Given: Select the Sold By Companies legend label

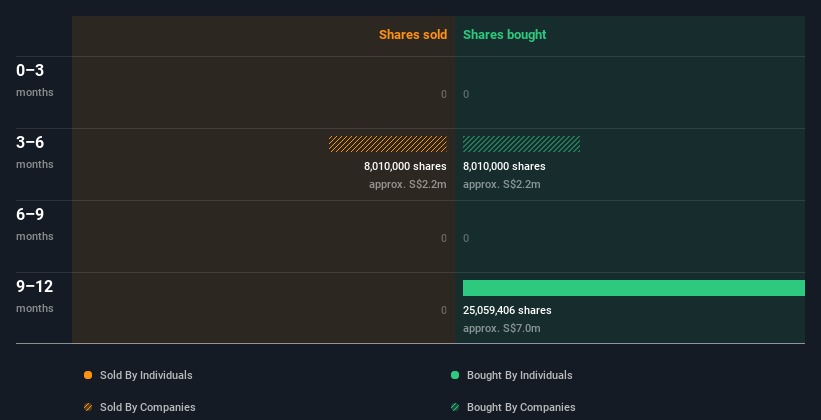Looking at the screenshot, I should coord(148,407).
